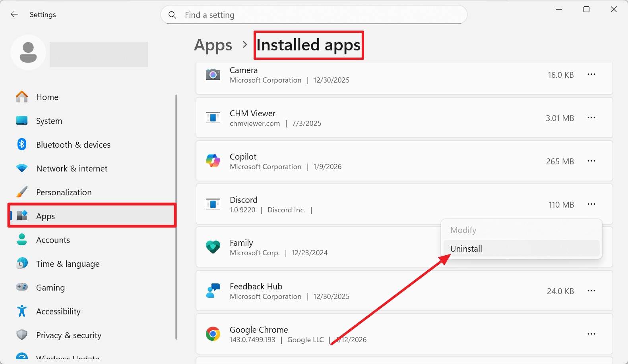
Task: Open Accounts settings
Action: pyautogui.click(x=92, y=240)
